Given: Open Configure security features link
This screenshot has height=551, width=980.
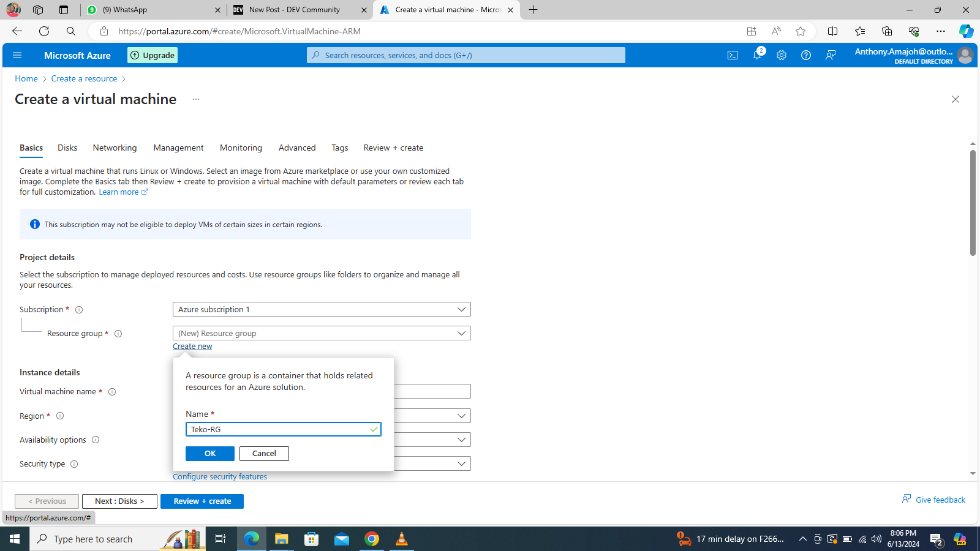Looking at the screenshot, I should pyautogui.click(x=220, y=477).
